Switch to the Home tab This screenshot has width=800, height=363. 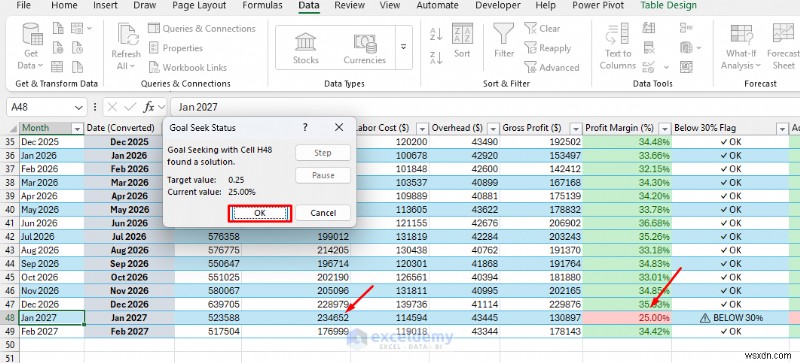click(64, 6)
